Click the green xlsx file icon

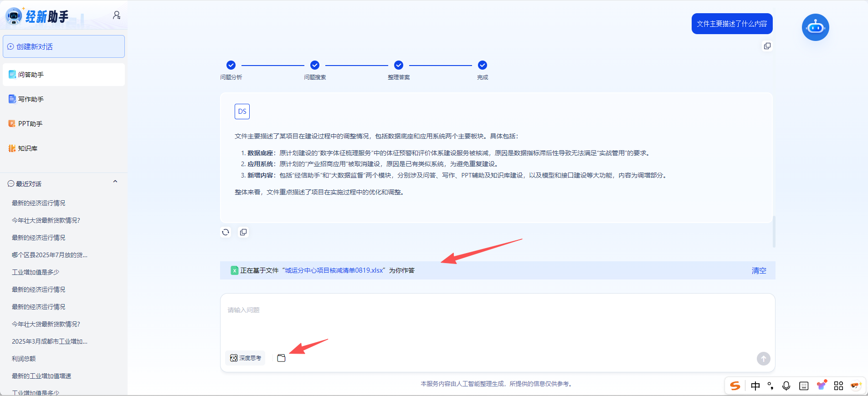234,270
